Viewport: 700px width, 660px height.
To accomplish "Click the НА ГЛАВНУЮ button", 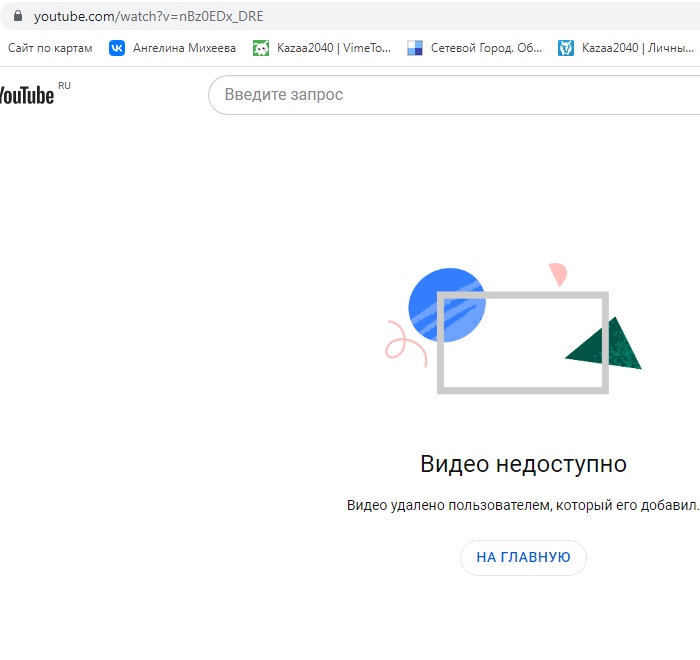I will pyautogui.click(x=523, y=557).
